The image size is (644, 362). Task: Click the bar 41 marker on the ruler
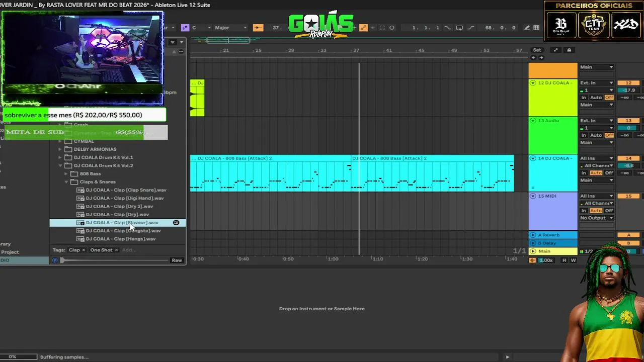pos(388,50)
